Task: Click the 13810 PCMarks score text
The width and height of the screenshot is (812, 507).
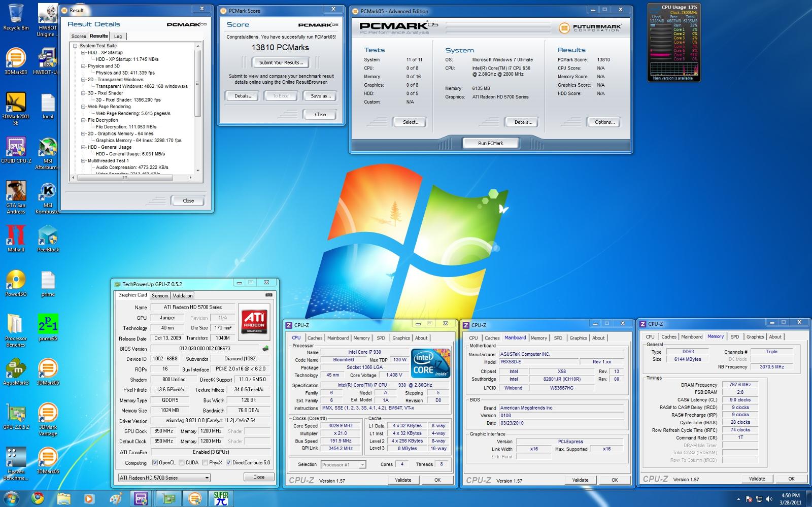Action: tap(280, 48)
